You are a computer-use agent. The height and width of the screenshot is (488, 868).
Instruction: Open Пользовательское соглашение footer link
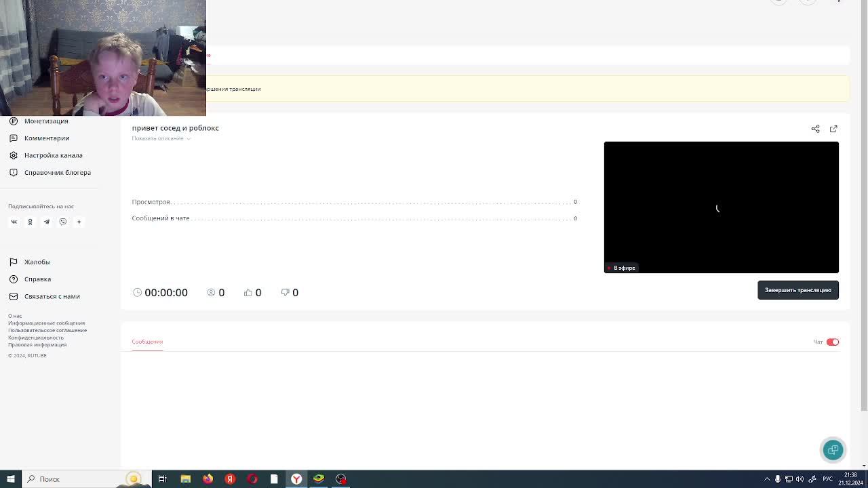click(47, 330)
